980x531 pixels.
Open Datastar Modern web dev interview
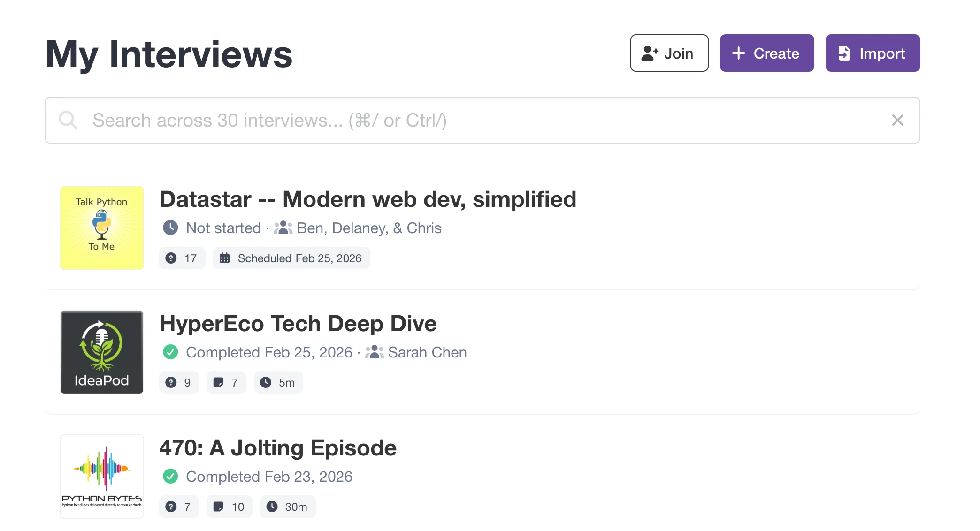pos(367,199)
